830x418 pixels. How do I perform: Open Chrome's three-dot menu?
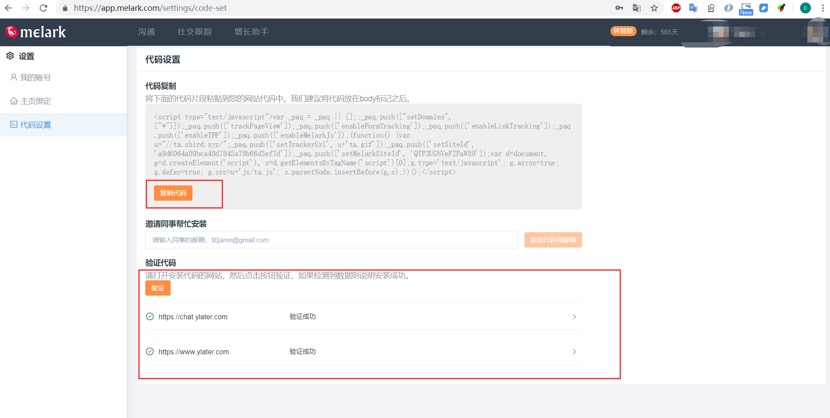click(x=822, y=8)
